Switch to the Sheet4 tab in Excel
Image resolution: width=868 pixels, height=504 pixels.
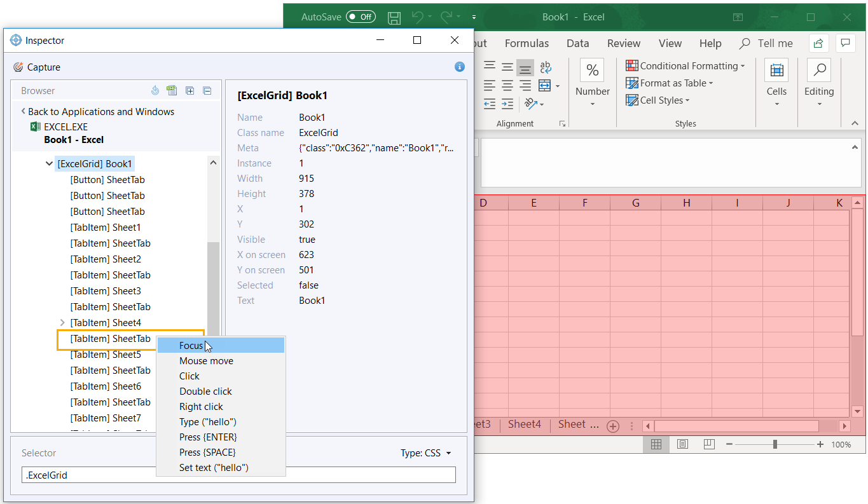[x=525, y=425]
